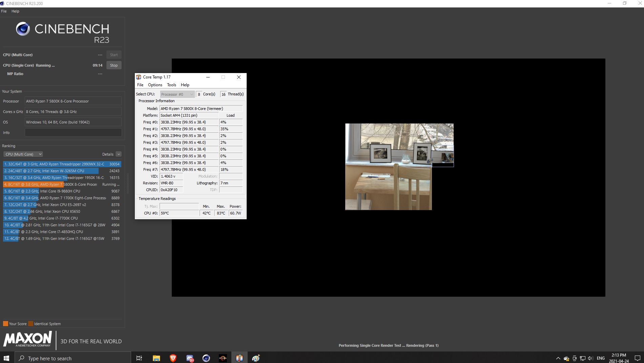Open the CPU (Multi Core) ranking dropdown
Image resolution: width=644 pixels, height=363 pixels.
tap(23, 154)
